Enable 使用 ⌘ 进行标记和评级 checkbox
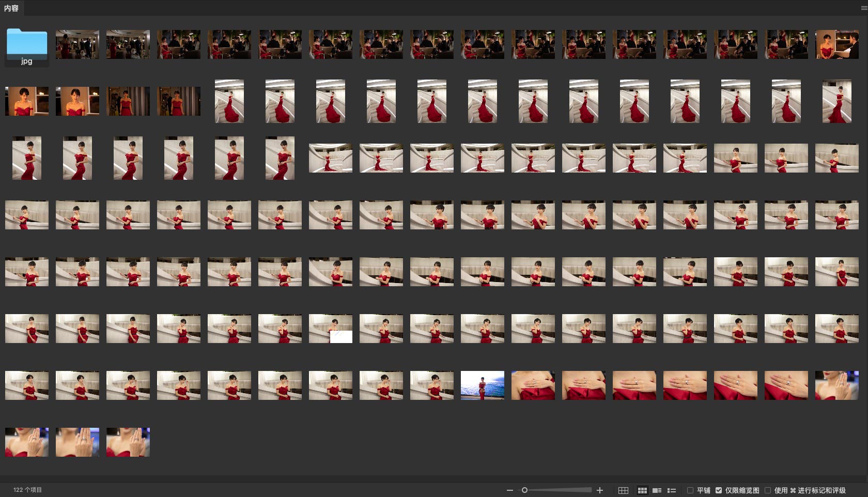 (x=768, y=490)
